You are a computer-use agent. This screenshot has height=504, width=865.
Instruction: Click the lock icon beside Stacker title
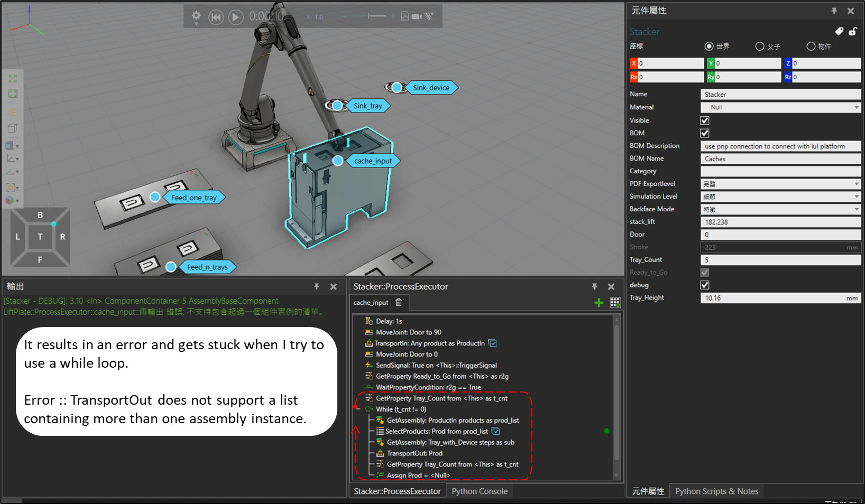[x=853, y=32]
